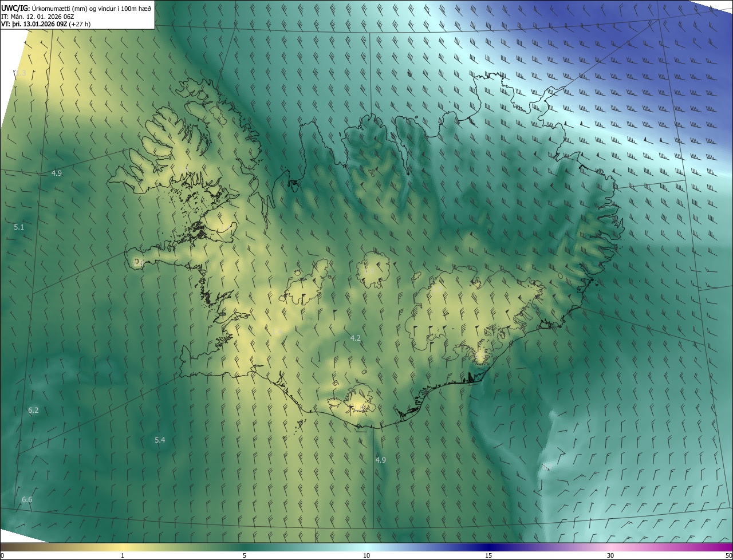Viewport: 733px width, 560px height.
Task: Select the 5 tick on colour scale
Action: click(x=245, y=556)
